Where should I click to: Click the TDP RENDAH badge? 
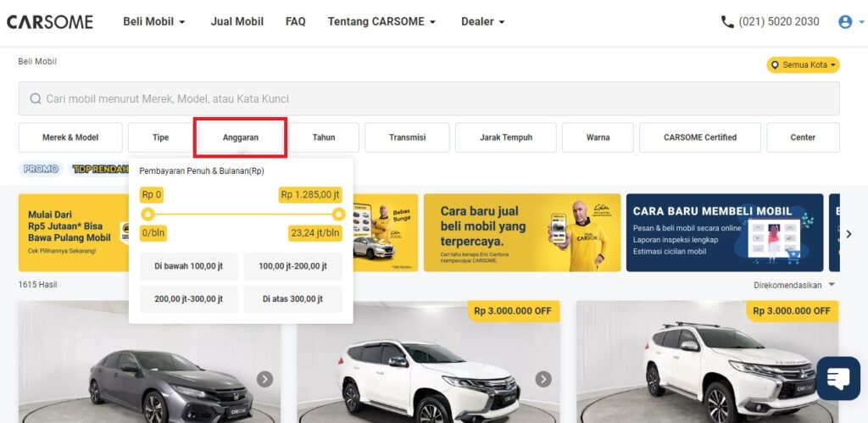(100, 169)
